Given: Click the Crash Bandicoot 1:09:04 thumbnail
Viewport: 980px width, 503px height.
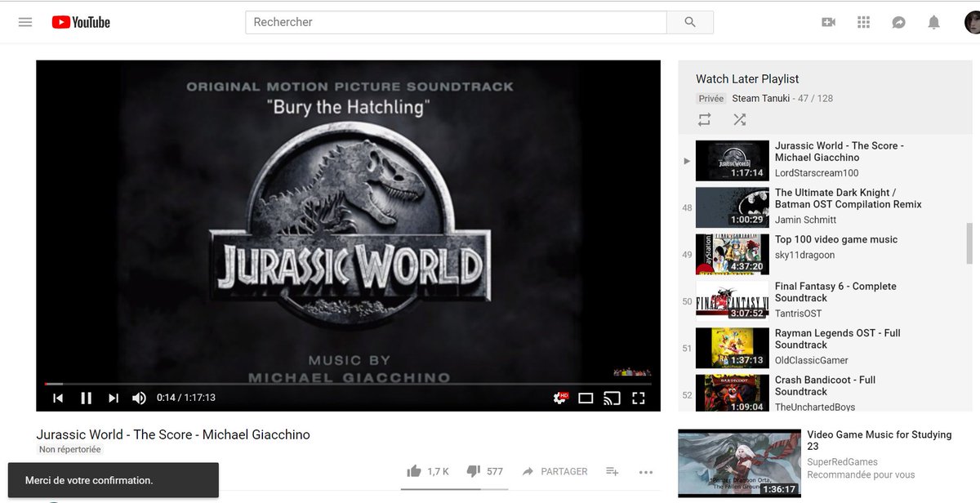Looking at the screenshot, I should click(x=733, y=394).
